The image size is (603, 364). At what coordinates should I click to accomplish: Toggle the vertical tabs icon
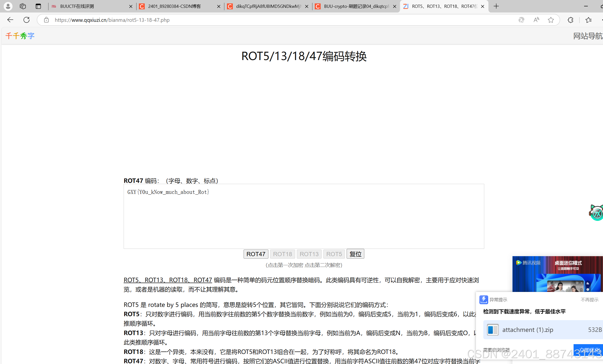[38, 6]
